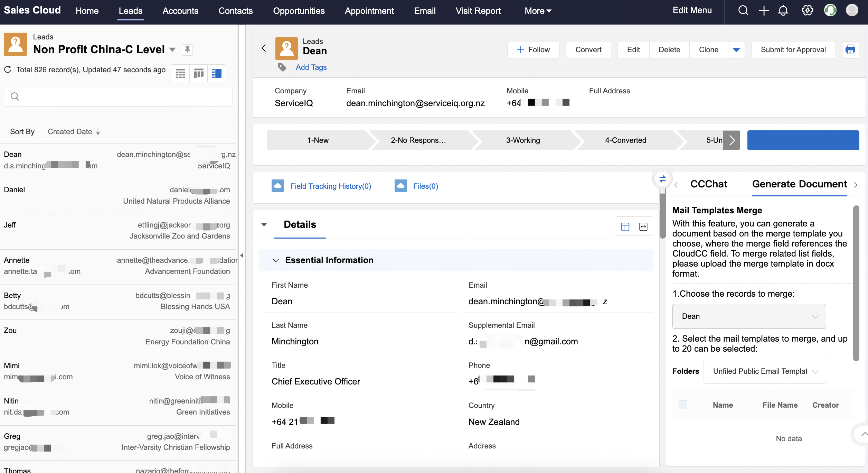Check the select-all templates checkbox
This screenshot has height=473, width=868.
683,405
